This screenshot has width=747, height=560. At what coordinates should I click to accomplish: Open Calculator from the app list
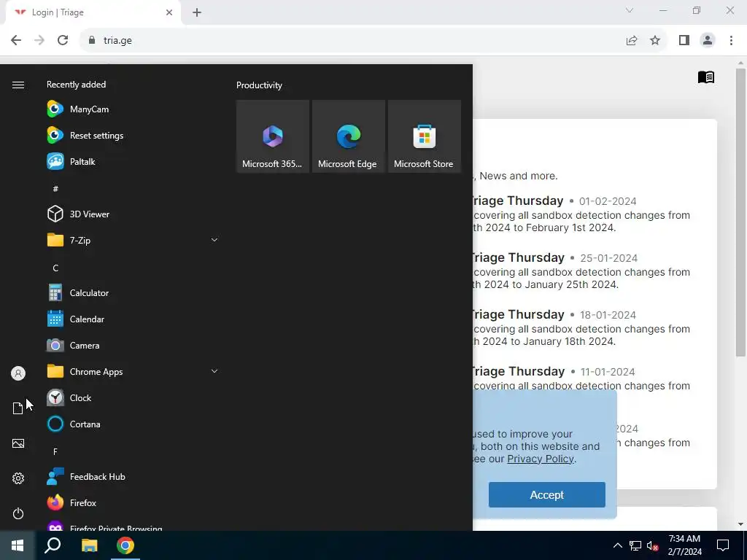[x=133, y=293]
